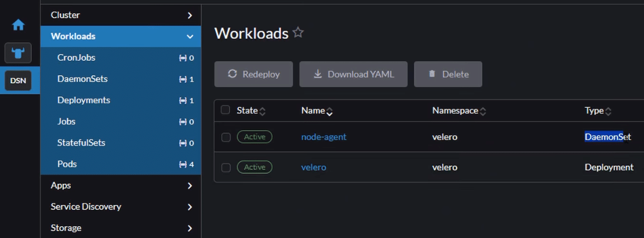
Task: Sort table by State column arrows
Action: click(263, 111)
